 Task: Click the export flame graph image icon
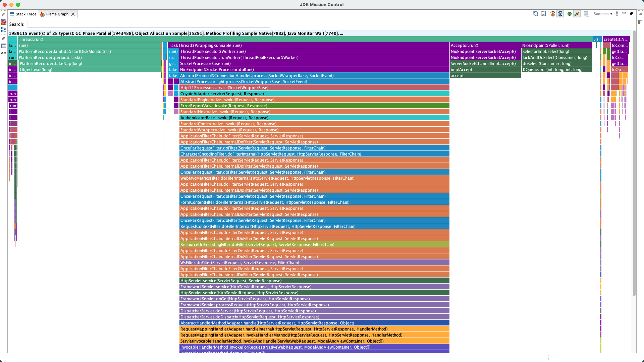click(x=543, y=14)
